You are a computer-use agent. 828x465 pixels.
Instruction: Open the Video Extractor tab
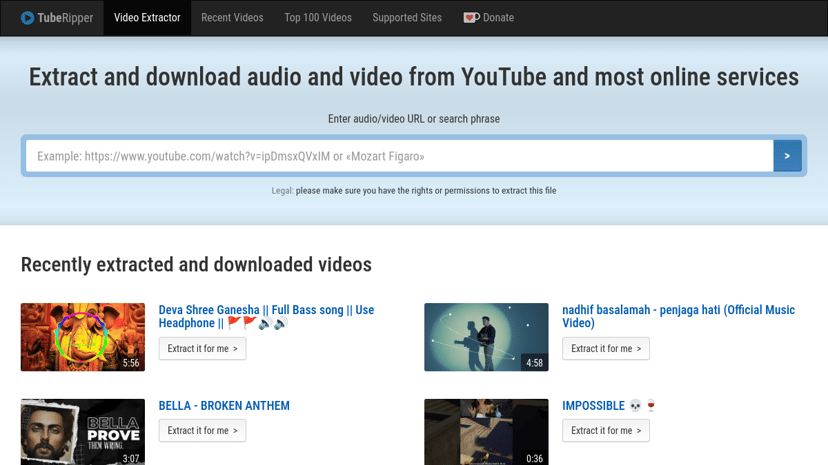pyautogui.click(x=147, y=18)
